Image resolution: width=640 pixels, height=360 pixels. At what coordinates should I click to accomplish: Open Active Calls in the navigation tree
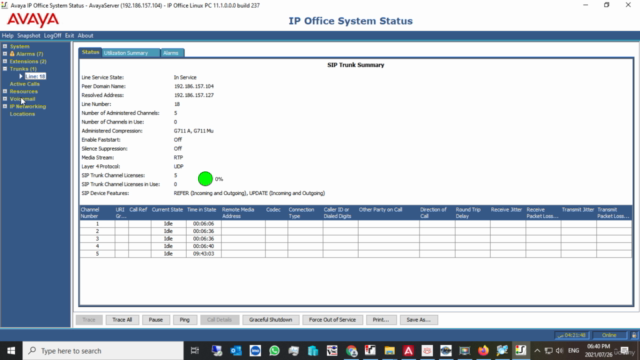coord(24,84)
